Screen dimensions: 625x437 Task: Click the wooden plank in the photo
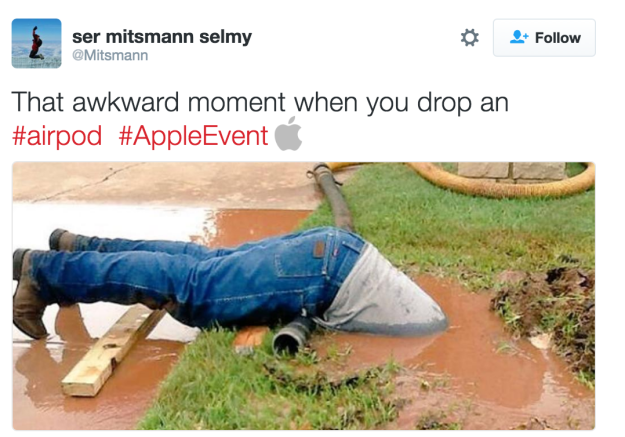coord(114,351)
